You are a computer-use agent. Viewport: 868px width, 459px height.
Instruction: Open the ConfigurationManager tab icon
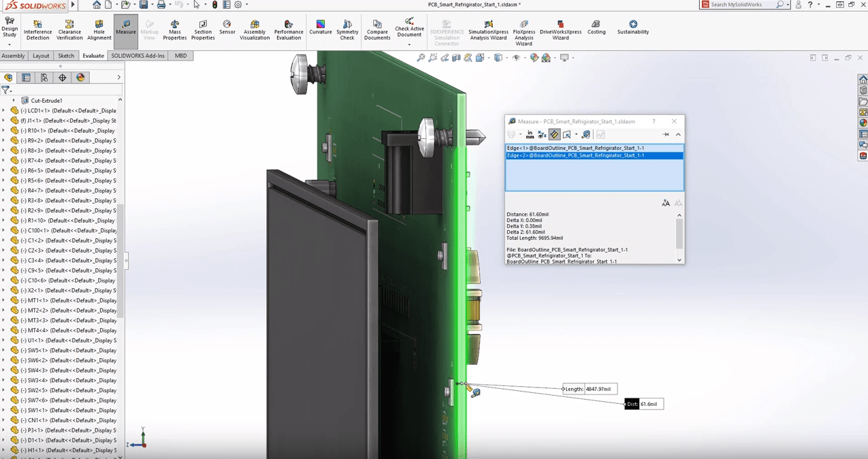coord(44,78)
